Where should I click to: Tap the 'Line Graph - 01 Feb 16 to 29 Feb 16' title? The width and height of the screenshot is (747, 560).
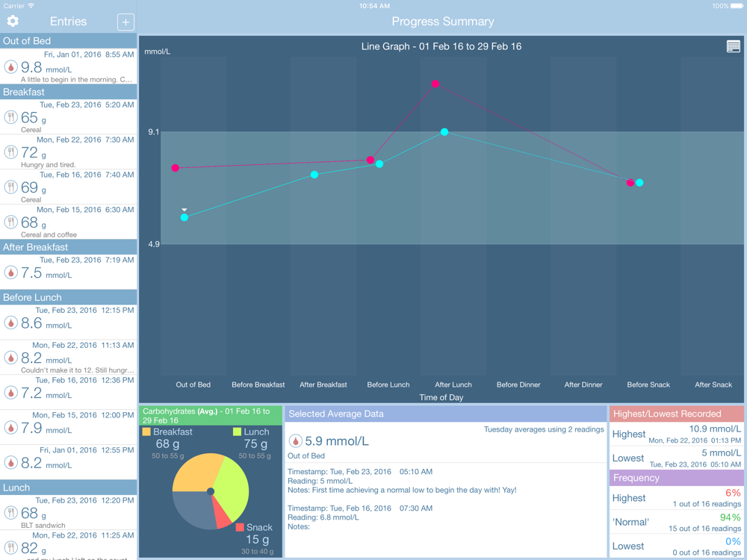click(441, 46)
